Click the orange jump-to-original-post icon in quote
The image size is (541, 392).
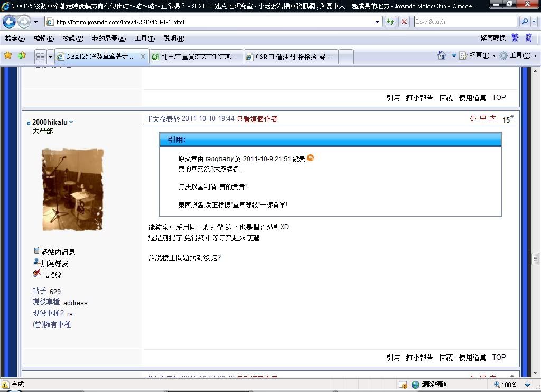coord(311,158)
